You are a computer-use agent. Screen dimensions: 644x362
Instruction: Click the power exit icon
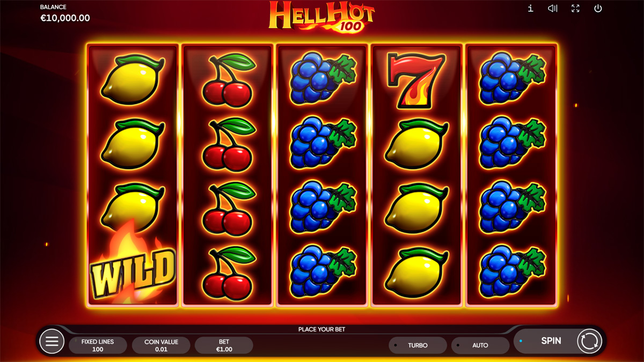(x=598, y=9)
